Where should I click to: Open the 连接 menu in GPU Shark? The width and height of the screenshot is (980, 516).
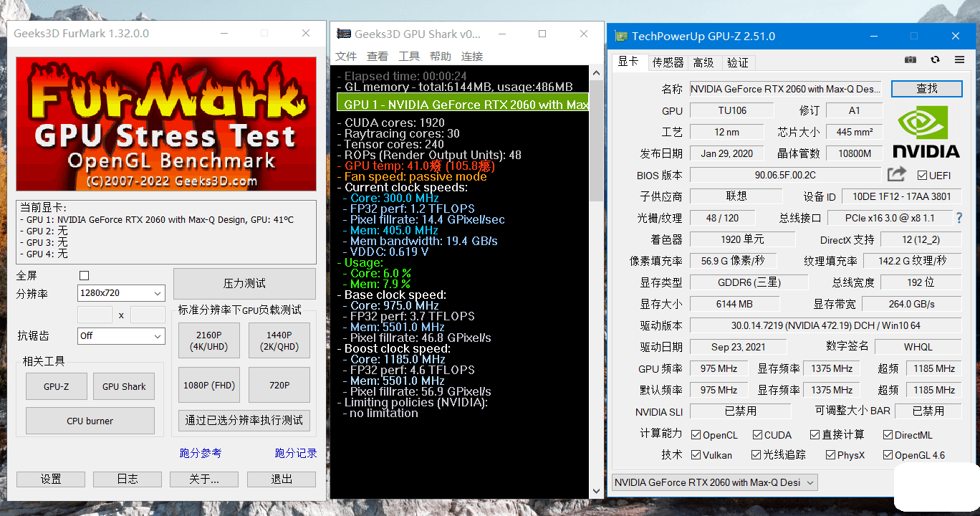pos(472,57)
